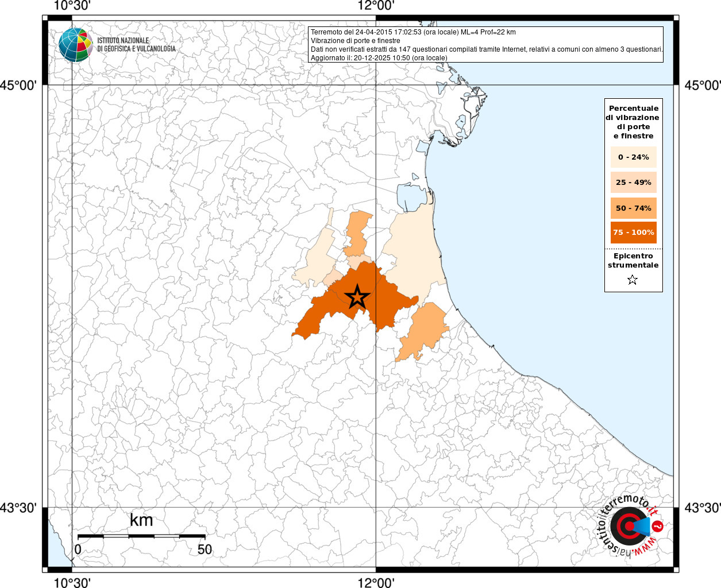721x588 pixels.
Task: Click the legend epicenter star symbol
Action: pyautogui.click(x=633, y=280)
